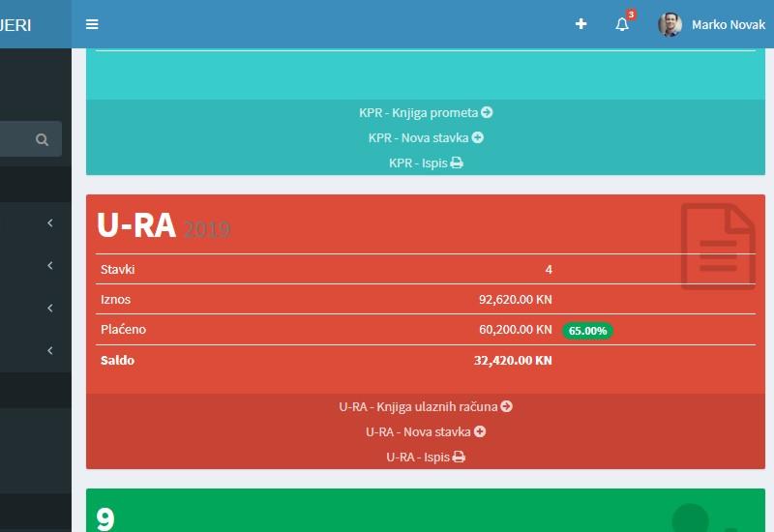Click the plus add-new icon in header
This screenshot has height=532, width=774.
click(581, 23)
